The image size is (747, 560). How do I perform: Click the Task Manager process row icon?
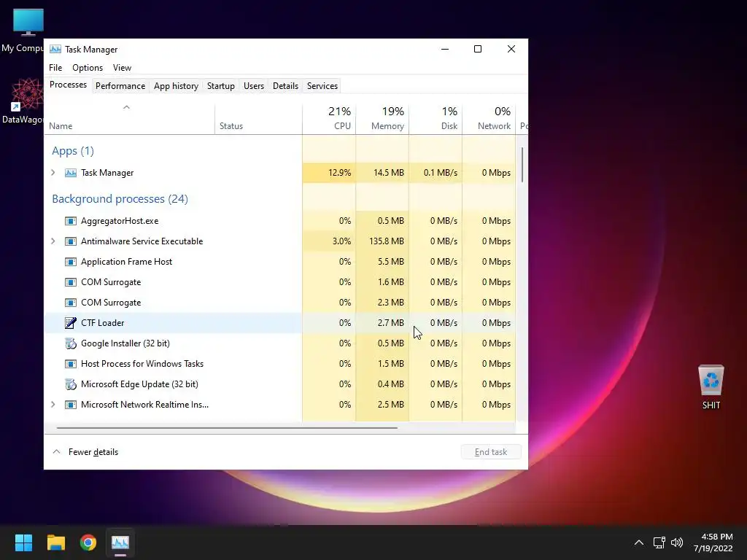pyautogui.click(x=71, y=173)
